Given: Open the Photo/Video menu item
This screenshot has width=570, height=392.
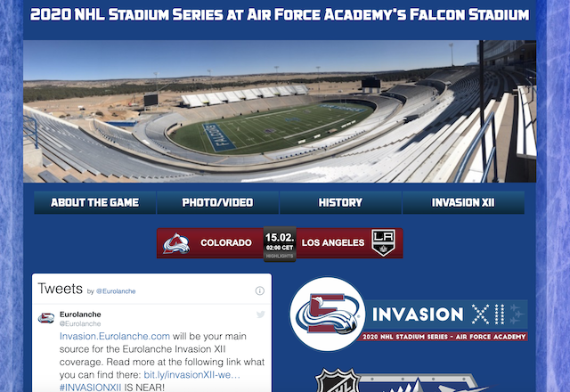Looking at the screenshot, I should pos(217,202).
